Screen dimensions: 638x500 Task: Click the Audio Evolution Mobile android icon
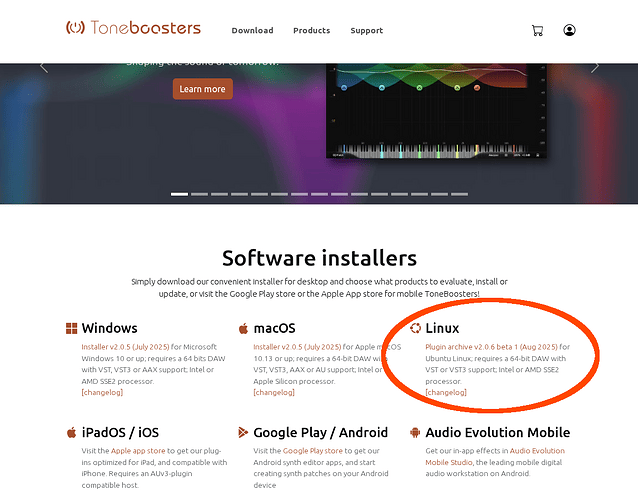(x=415, y=432)
